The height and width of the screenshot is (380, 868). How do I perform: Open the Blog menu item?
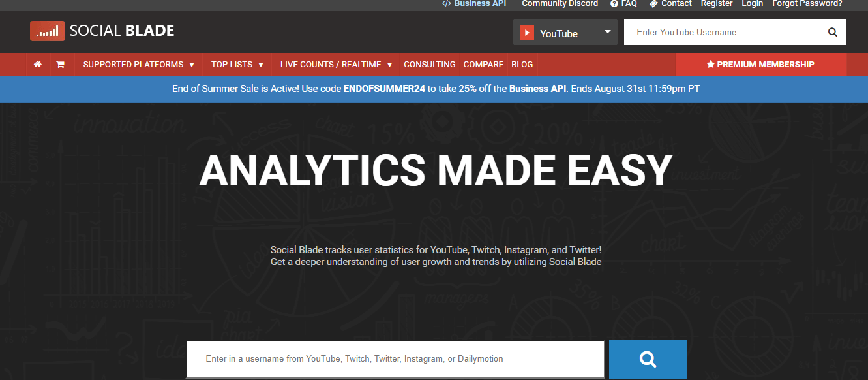(522, 65)
